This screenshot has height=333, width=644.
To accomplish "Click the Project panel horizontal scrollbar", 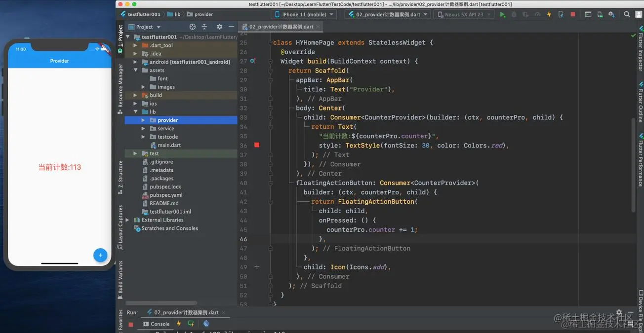I will tap(161, 303).
